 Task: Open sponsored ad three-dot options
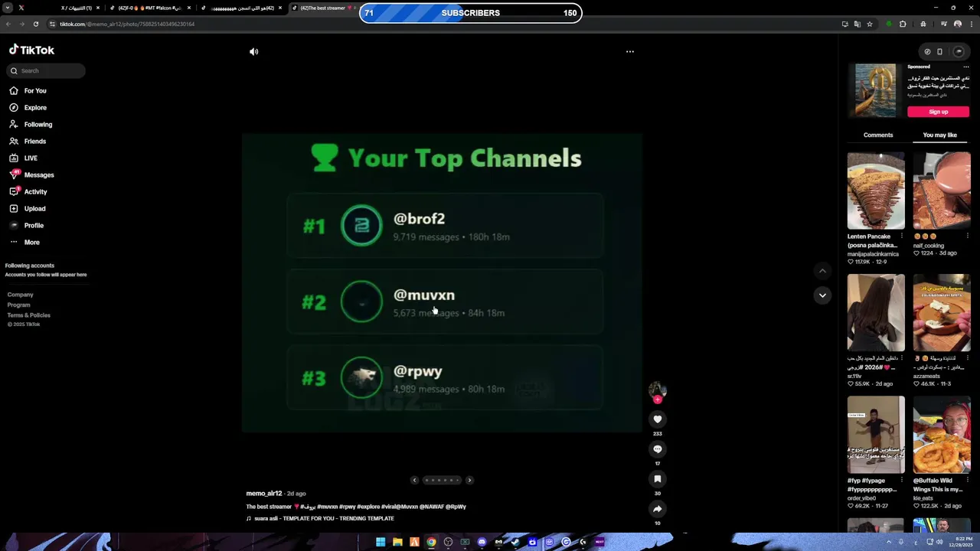965,67
